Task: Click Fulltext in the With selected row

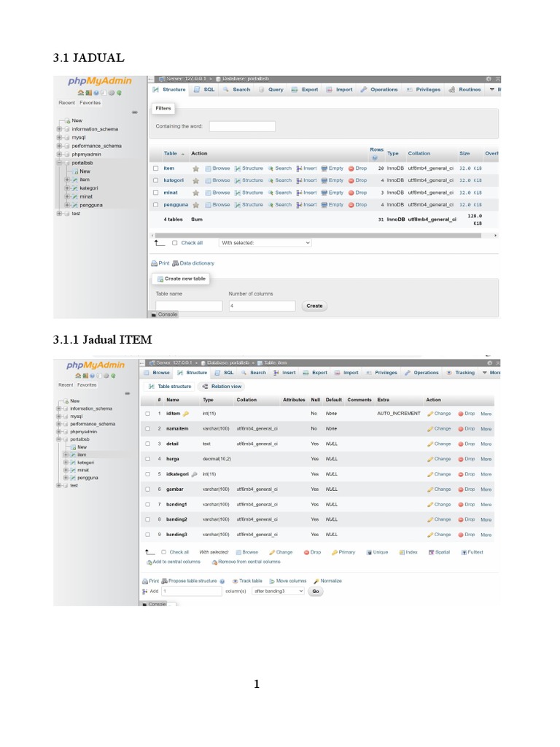Action: tap(472, 552)
